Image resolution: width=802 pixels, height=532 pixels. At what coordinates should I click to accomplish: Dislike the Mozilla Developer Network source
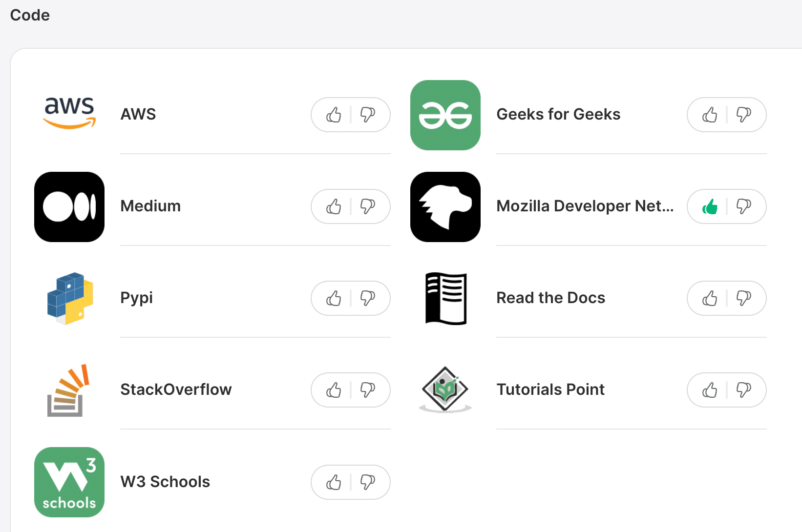[x=744, y=206]
